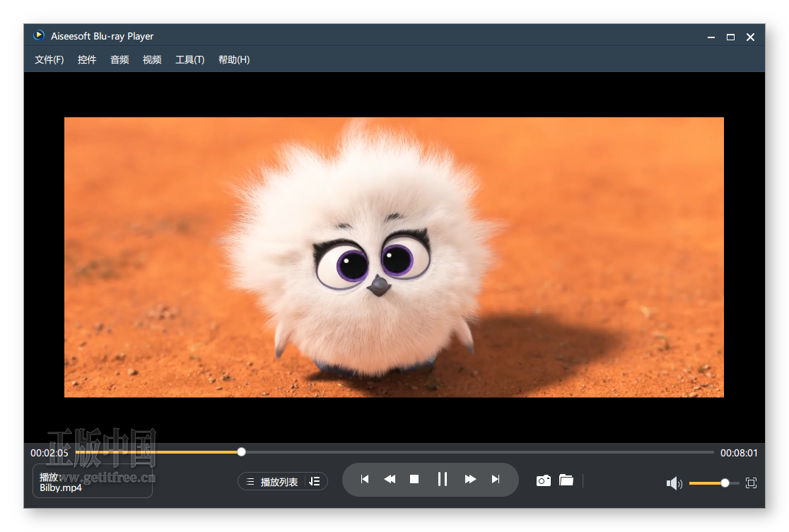Image resolution: width=789 pixels, height=532 pixels.
Task: Adjust the volume slider handle
Action: pyautogui.click(x=725, y=483)
